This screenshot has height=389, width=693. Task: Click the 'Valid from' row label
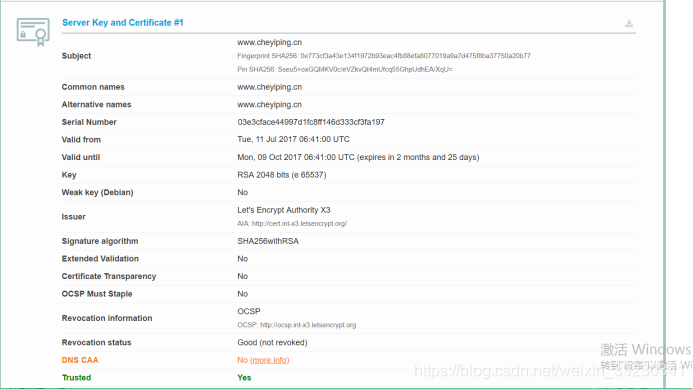(x=81, y=140)
